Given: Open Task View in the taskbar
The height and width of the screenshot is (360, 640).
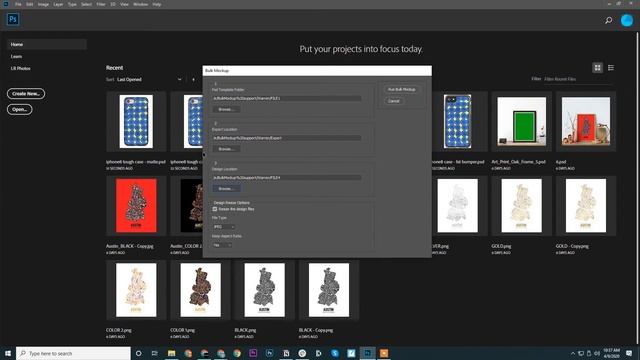Looking at the screenshot, I should tap(155, 353).
